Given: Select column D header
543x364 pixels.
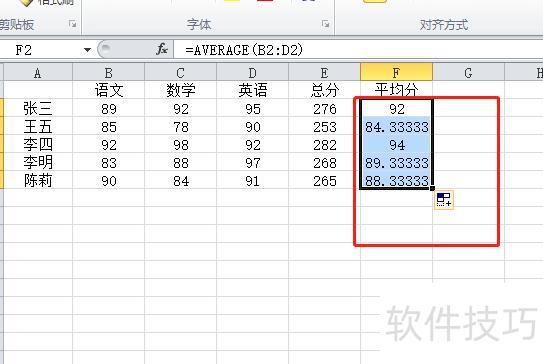Looking at the screenshot, I should tap(252, 73).
